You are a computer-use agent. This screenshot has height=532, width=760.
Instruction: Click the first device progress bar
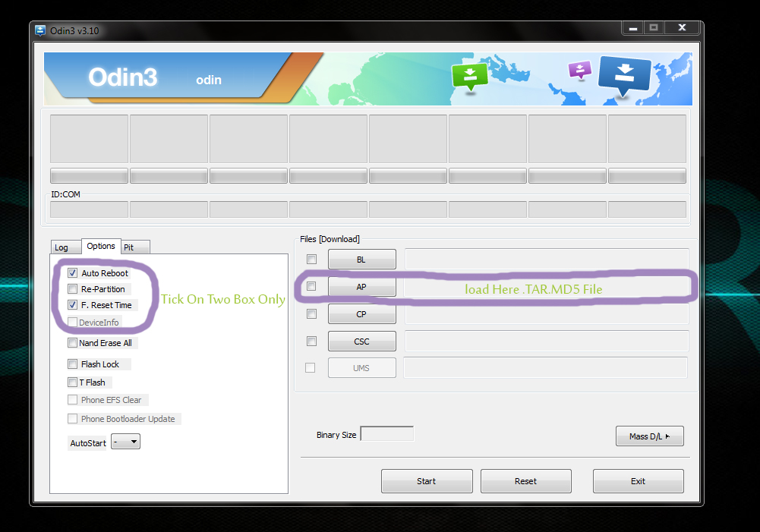[x=89, y=175]
